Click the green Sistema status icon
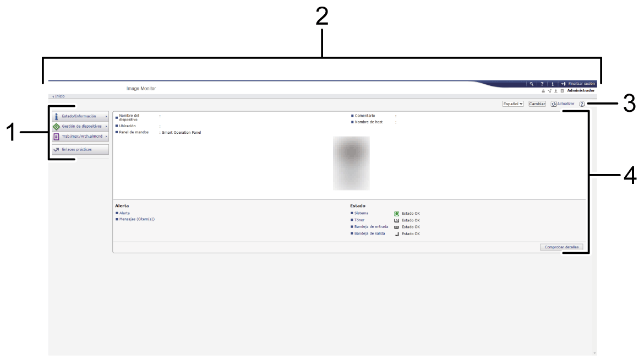Viewport: 644px width, 364px height. click(x=396, y=213)
